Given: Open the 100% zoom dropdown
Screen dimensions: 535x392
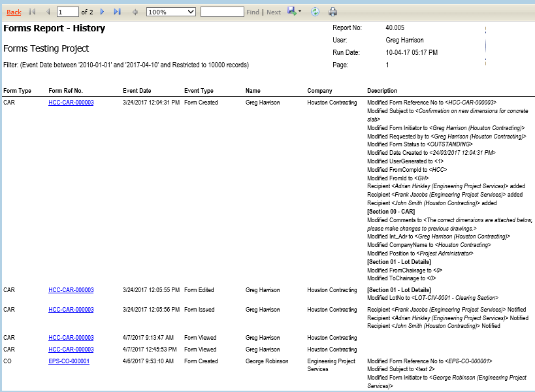Looking at the screenshot, I should coord(171,12).
